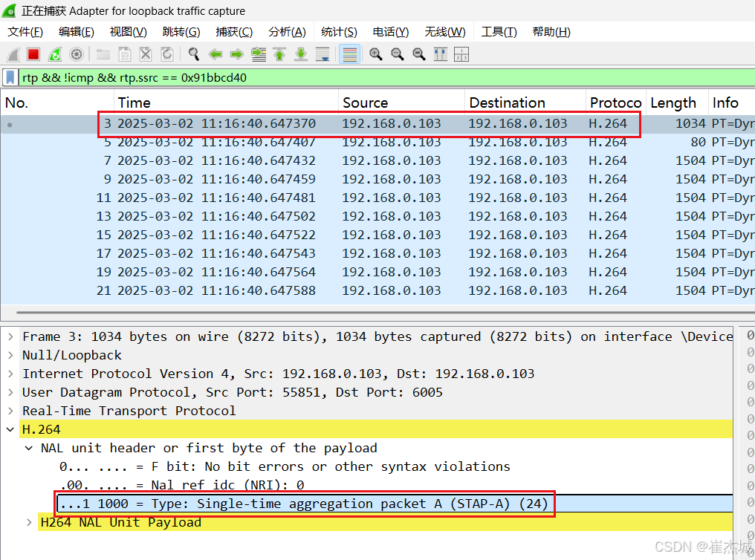Reset text to normal size
This screenshot has height=560, width=755.
419,54
